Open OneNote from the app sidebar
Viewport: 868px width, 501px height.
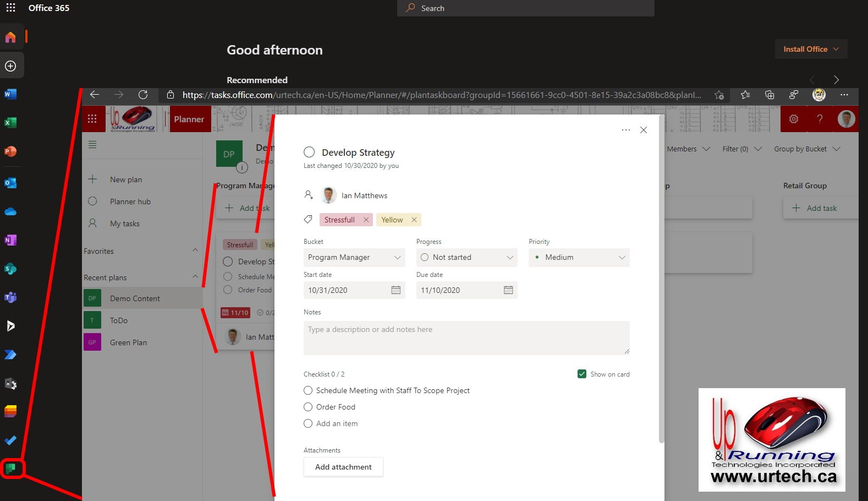click(10, 240)
